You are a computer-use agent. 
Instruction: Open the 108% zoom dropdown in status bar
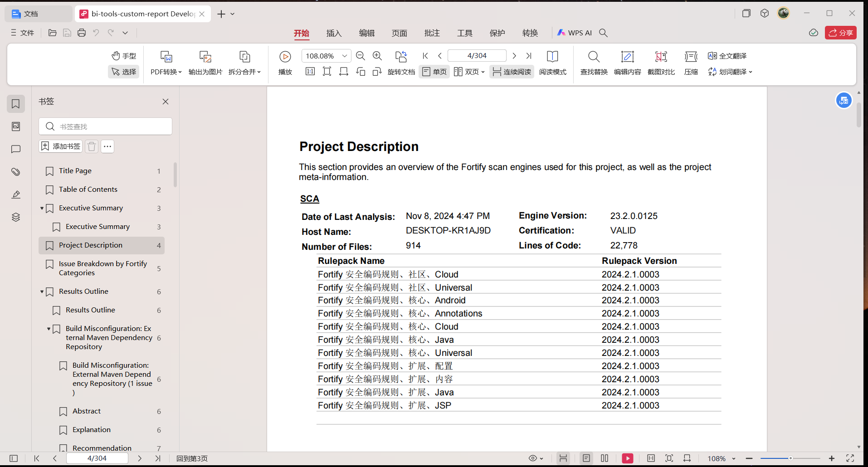(x=722, y=458)
